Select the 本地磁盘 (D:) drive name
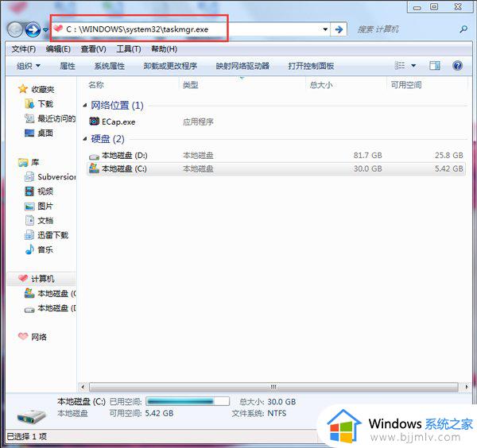This screenshot has height=448, width=477. 125,156
